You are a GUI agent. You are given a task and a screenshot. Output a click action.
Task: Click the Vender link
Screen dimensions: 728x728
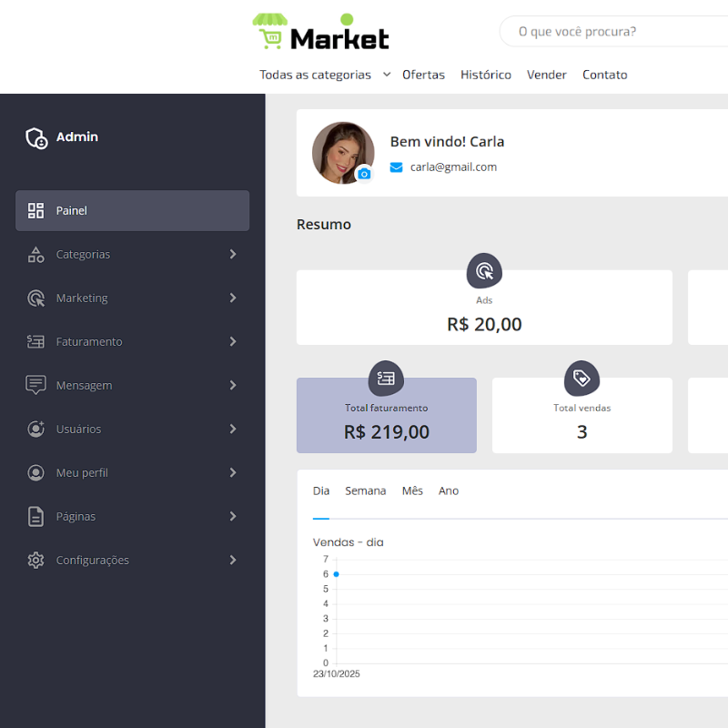coord(546,75)
